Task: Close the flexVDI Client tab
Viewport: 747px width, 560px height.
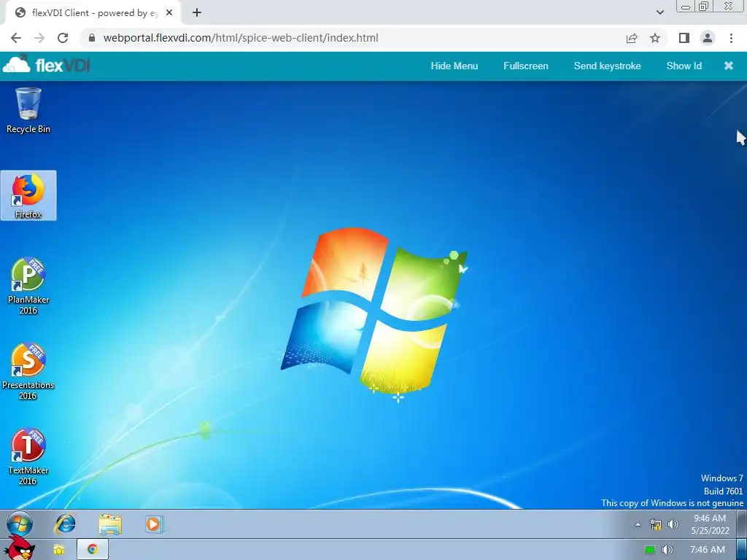Action: [x=169, y=13]
